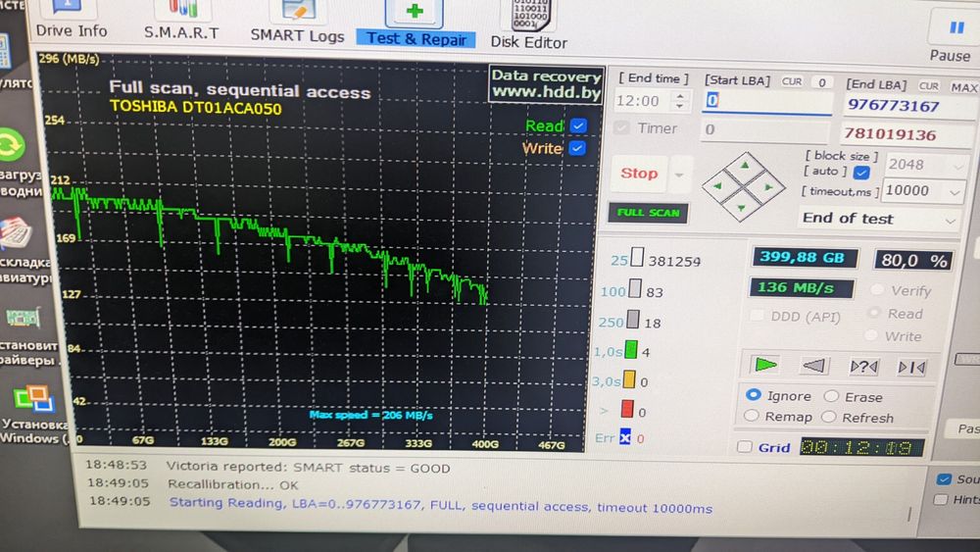Open the End of test action dropdown
980x552 pixels.
click(878, 219)
